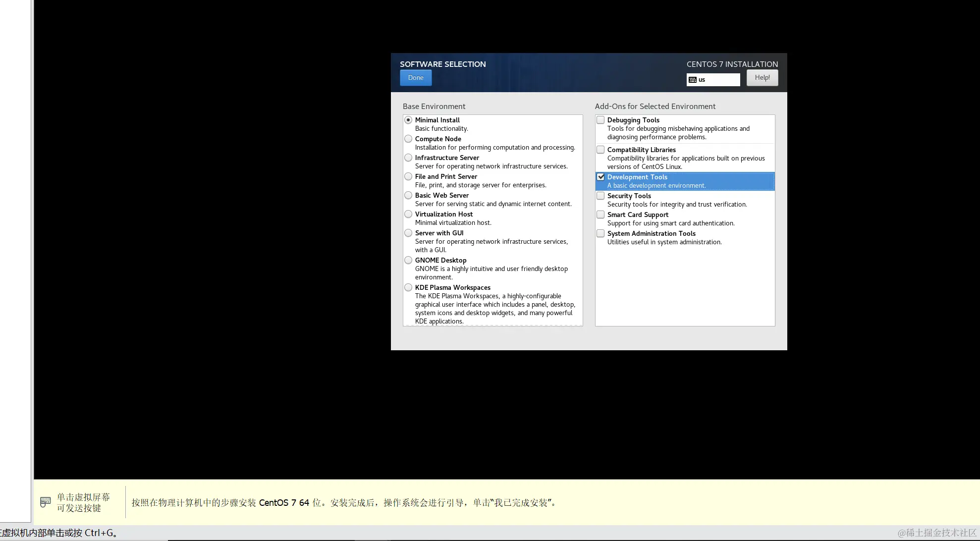Enable Security Tools checkbox
Image resolution: width=980 pixels, height=541 pixels.
pyautogui.click(x=600, y=196)
